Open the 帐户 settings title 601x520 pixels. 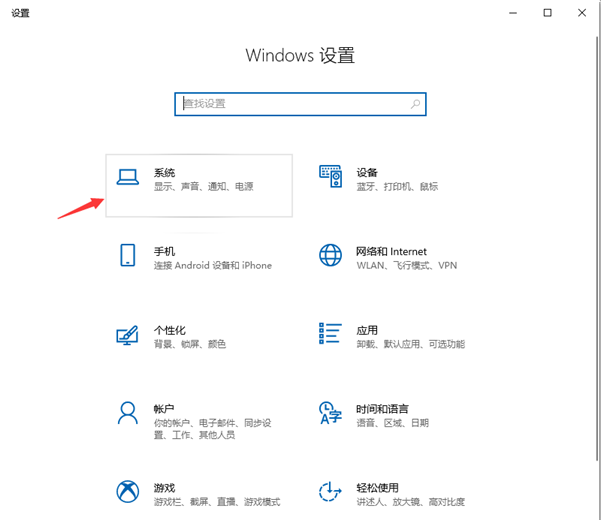coord(164,409)
